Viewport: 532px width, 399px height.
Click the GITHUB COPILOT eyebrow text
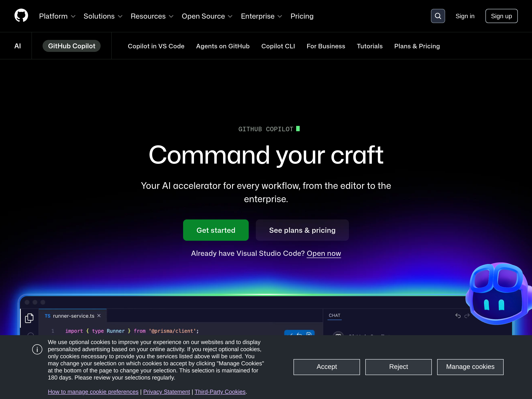266,129
